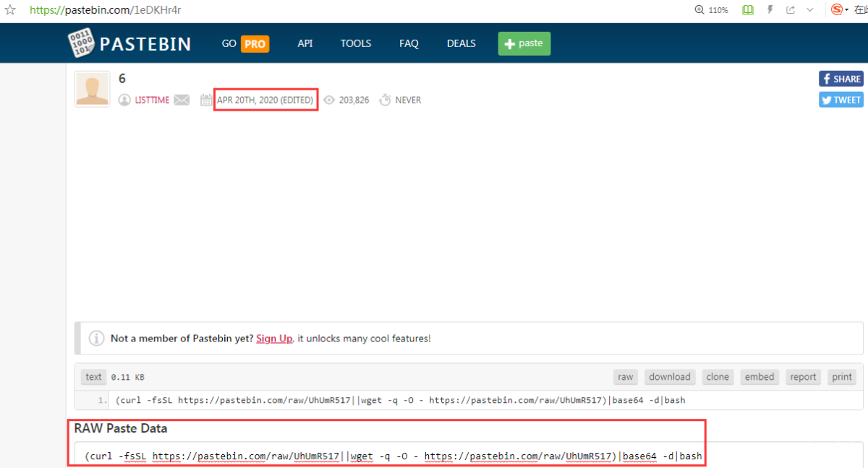Open the LISTTIME user profile link

(152, 100)
